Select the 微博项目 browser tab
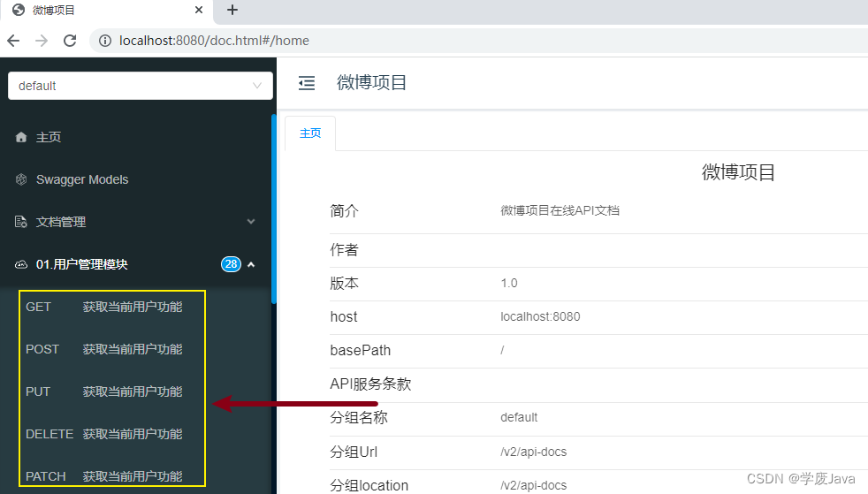Viewport: 868px width, 494px height. 105,10
